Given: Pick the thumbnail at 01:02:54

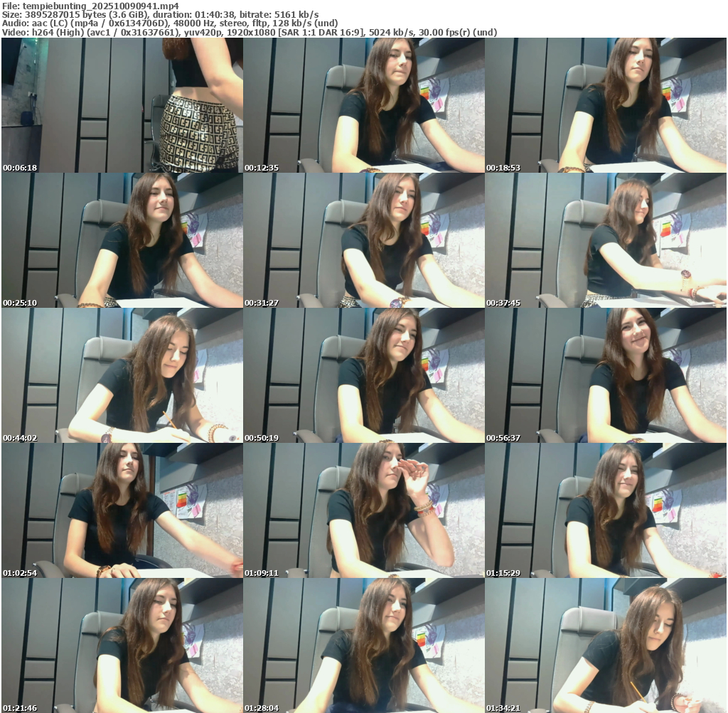Looking at the screenshot, I should (x=122, y=510).
